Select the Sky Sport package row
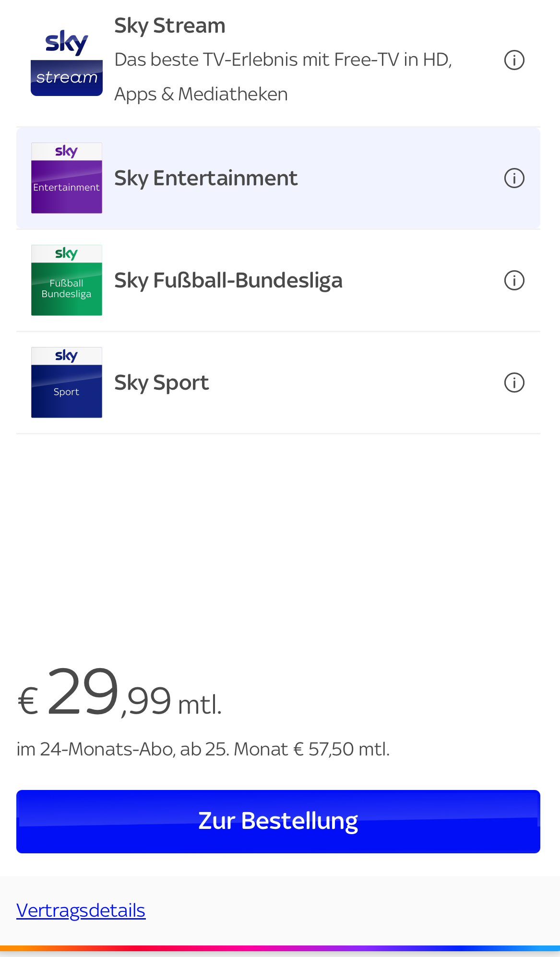 tap(278, 383)
